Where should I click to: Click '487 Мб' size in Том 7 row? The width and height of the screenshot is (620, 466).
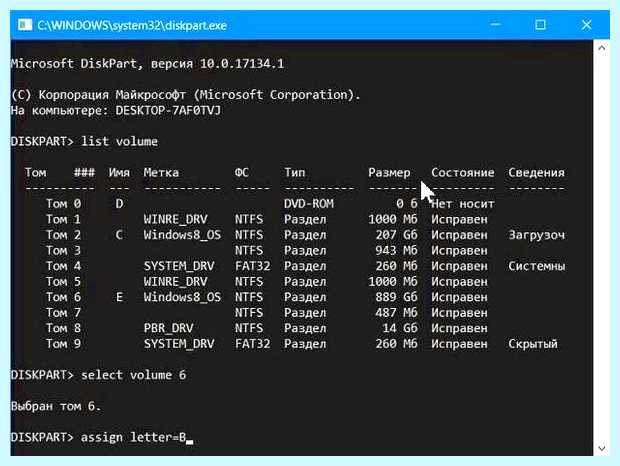[x=397, y=313]
